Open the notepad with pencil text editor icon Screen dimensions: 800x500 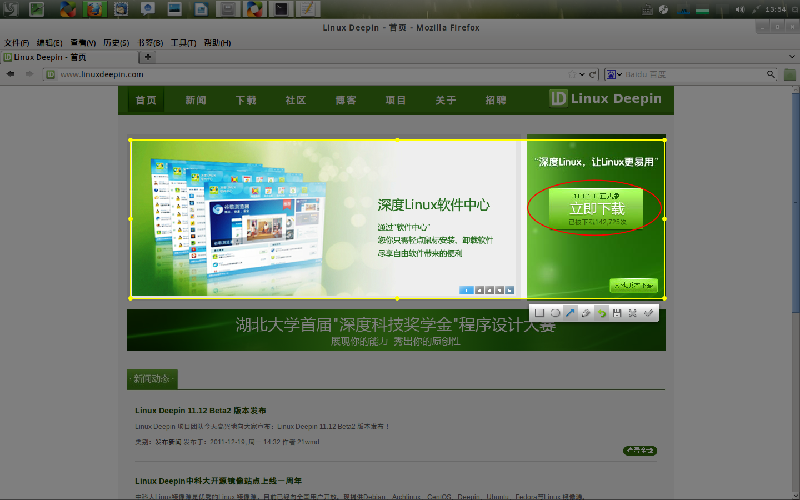(x=307, y=9)
